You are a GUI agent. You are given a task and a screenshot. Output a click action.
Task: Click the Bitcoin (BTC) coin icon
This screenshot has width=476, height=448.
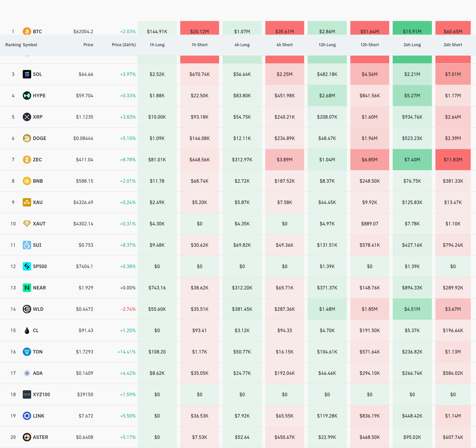click(x=27, y=31)
